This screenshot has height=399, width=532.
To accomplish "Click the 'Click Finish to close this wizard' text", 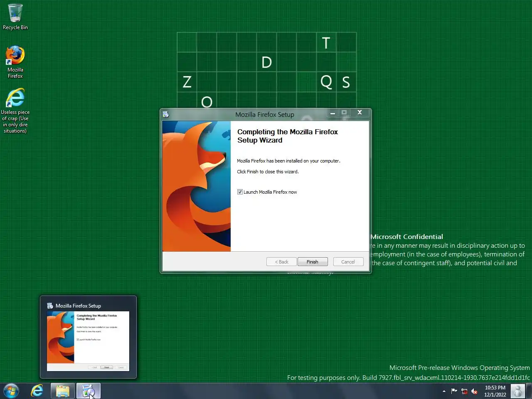I will pos(268,172).
